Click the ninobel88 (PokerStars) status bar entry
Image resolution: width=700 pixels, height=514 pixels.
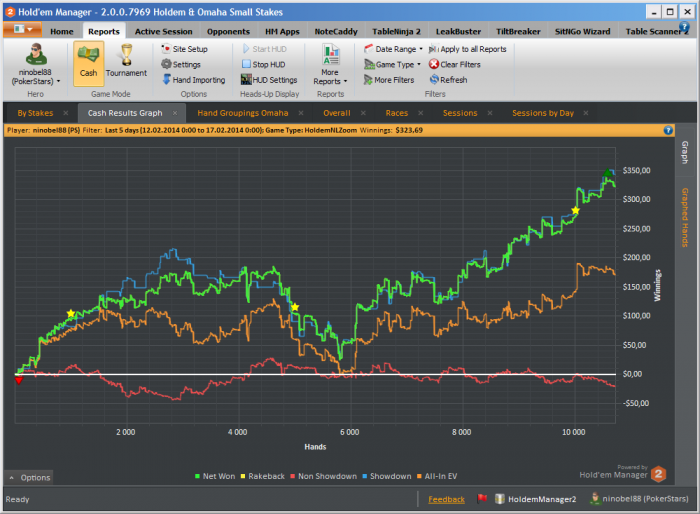coord(639,498)
